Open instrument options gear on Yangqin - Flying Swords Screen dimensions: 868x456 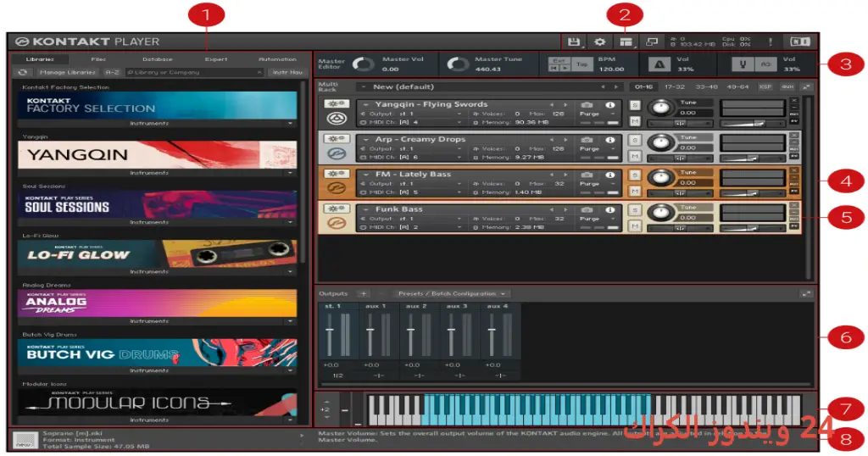click(337, 104)
